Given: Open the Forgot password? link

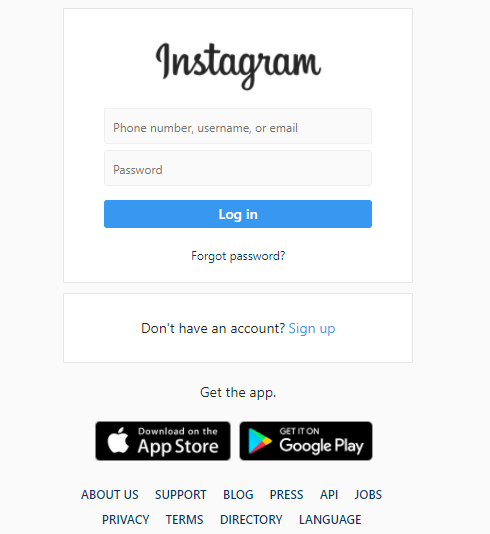Looking at the screenshot, I should pos(238,256).
